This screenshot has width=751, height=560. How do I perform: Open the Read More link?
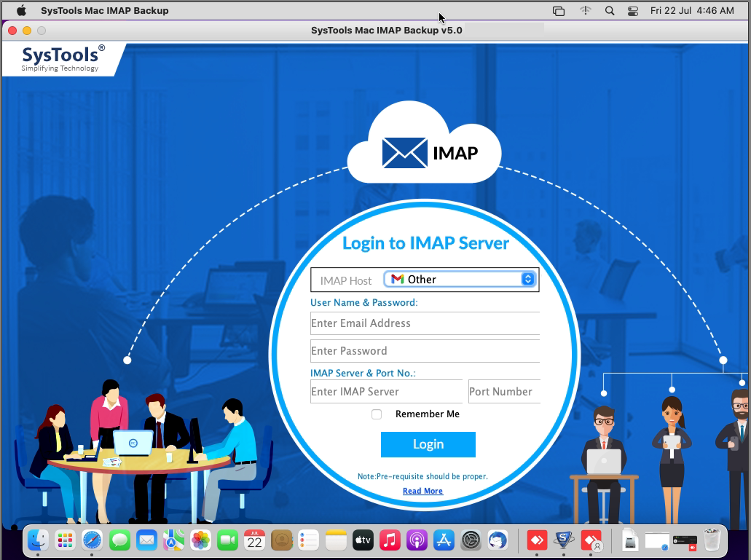(x=422, y=491)
